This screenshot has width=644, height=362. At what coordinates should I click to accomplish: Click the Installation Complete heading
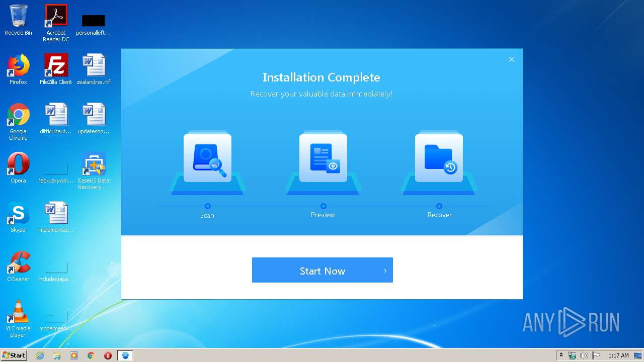point(321,77)
